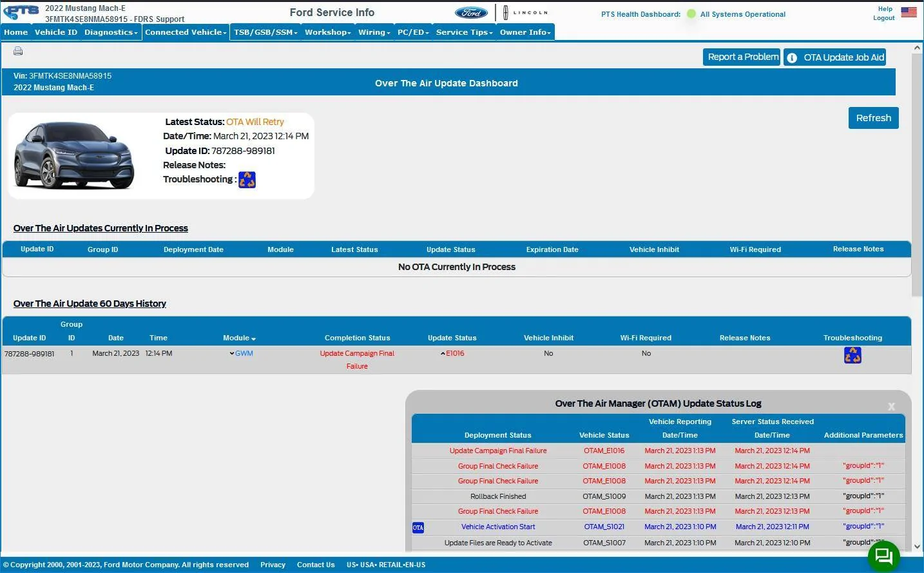The width and height of the screenshot is (924, 573).
Task: Expand the GWM module row
Action: pos(241,353)
